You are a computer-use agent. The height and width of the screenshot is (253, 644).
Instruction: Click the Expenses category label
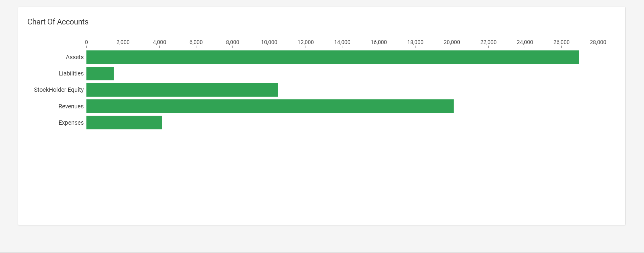pos(71,123)
